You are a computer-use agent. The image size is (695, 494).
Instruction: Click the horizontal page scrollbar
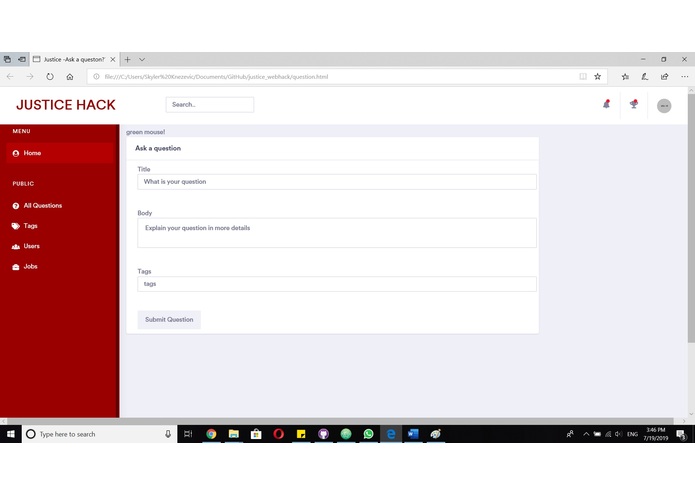[340, 421]
